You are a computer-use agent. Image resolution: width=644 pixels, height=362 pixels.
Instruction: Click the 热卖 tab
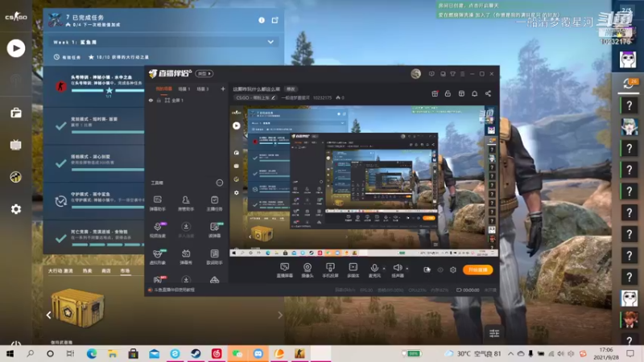point(88,271)
